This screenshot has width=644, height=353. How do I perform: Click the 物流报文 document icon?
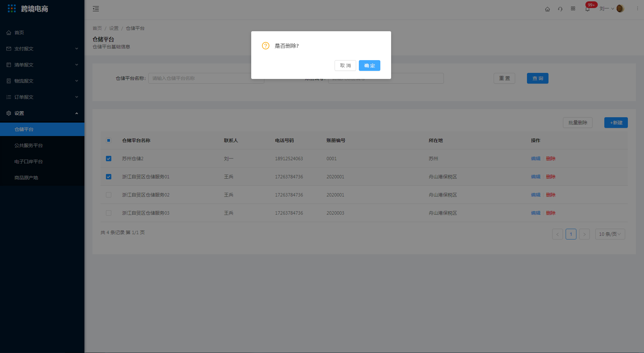coord(9,81)
